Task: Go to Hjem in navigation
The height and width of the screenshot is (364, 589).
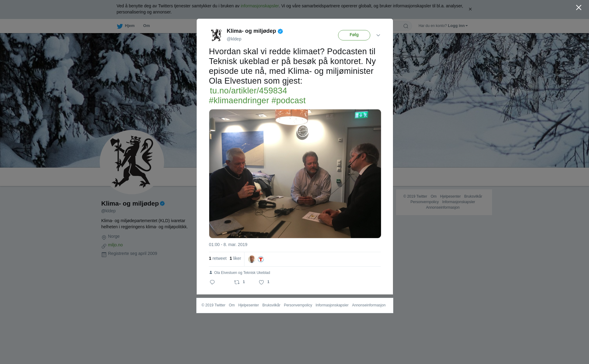Action: click(129, 26)
